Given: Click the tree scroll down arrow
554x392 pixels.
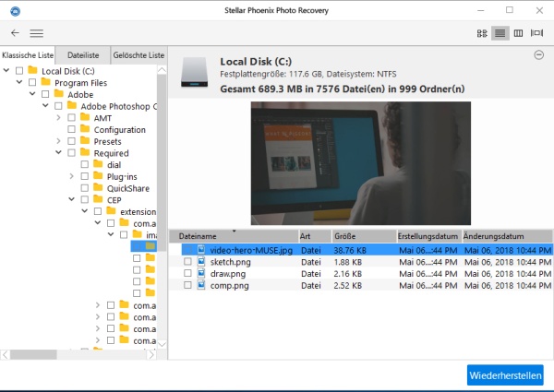Looking at the screenshot, I should coord(162,344).
